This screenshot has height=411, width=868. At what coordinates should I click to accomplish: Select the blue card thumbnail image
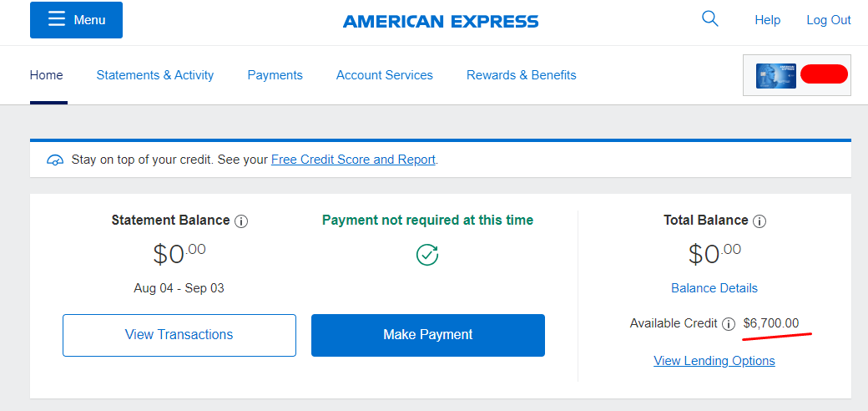click(776, 76)
